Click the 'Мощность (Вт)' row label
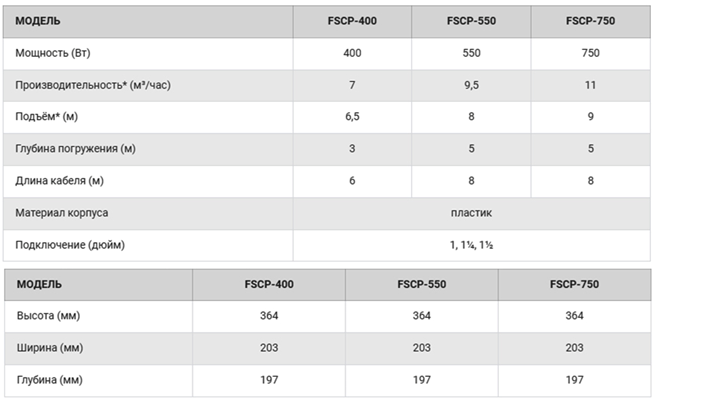The image size is (722, 401). click(53, 53)
